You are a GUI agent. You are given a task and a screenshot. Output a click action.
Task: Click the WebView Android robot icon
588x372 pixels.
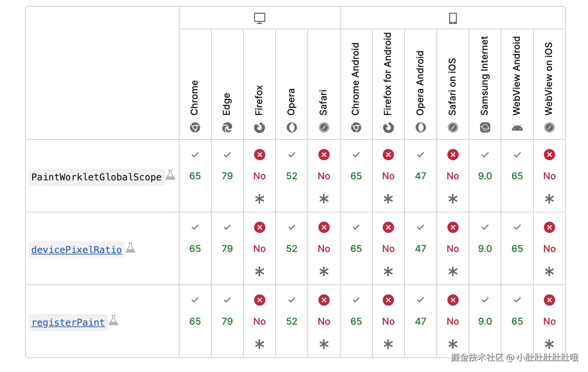[x=517, y=128]
